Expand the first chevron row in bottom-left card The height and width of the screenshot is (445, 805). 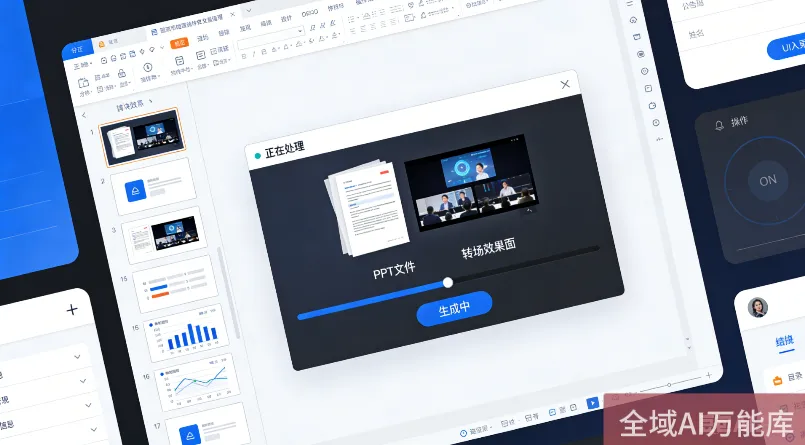(x=78, y=357)
